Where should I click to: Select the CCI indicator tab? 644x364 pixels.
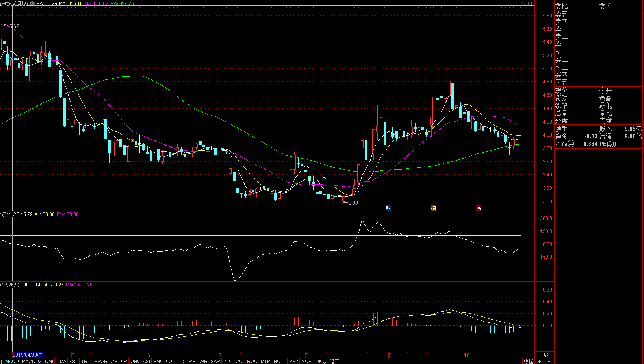coord(239,361)
